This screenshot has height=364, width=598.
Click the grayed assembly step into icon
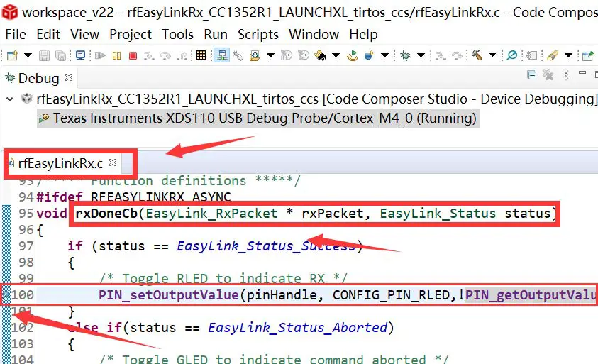tap(441, 56)
